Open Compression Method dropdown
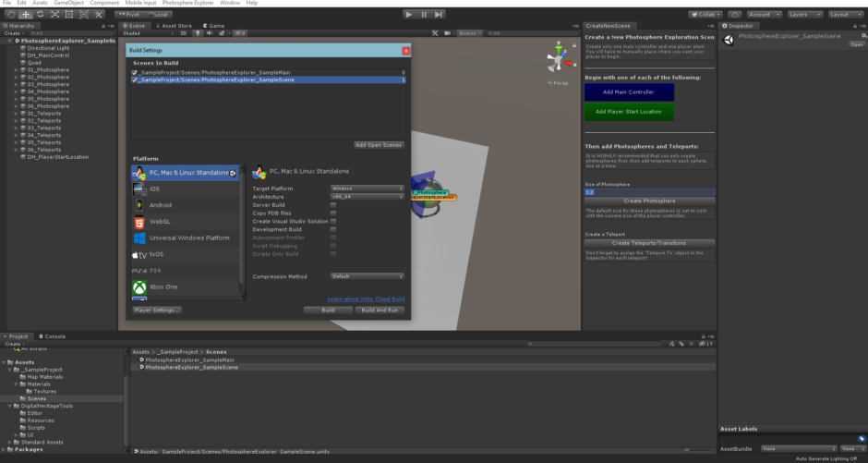This screenshot has height=463, width=868. pyautogui.click(x=367, y=276)
